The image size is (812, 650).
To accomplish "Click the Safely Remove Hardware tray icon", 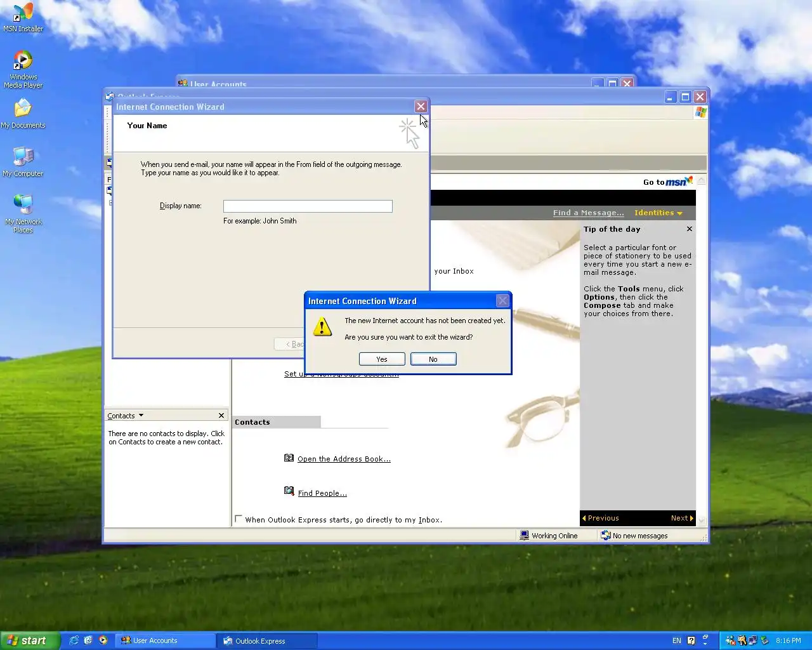I will coord(764,640).
